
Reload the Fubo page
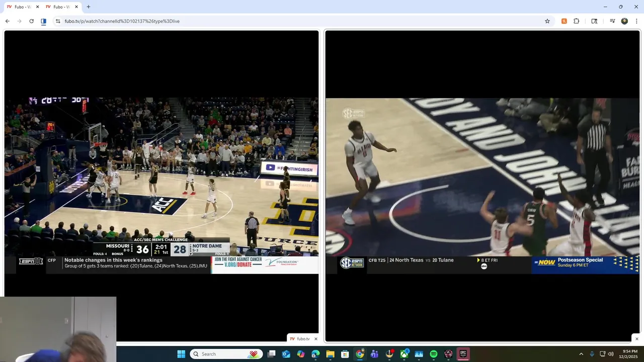pos(32,21)
